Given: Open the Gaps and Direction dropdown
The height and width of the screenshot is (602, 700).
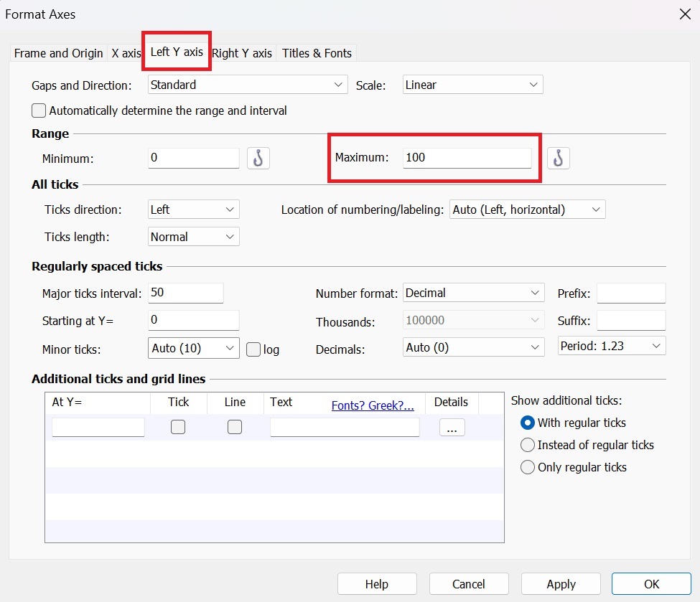Looking at the screenshot, I should (x=248, y=85).
